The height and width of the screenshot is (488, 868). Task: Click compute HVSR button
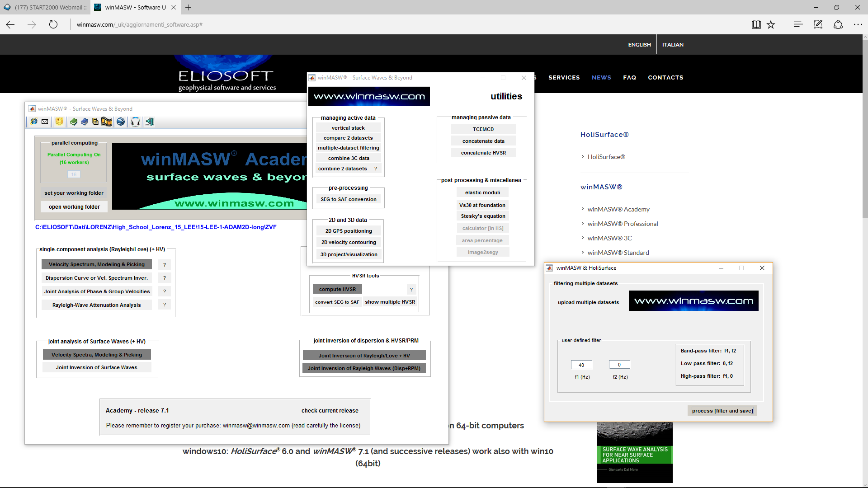click(337, 289)
